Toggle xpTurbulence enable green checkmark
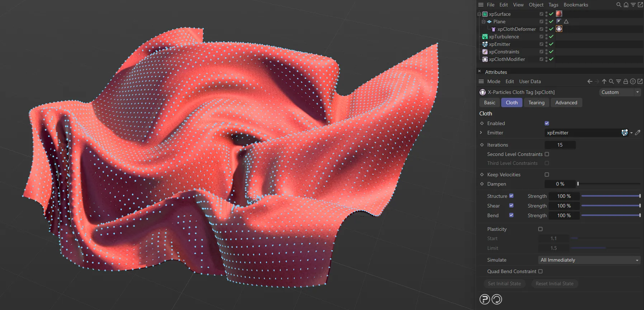 tap(551, 37)
